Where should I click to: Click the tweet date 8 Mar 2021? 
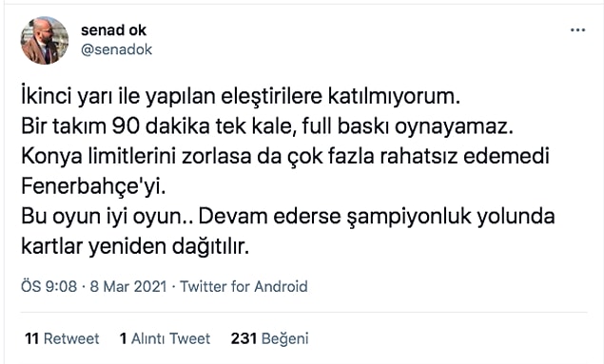[128, 287]
